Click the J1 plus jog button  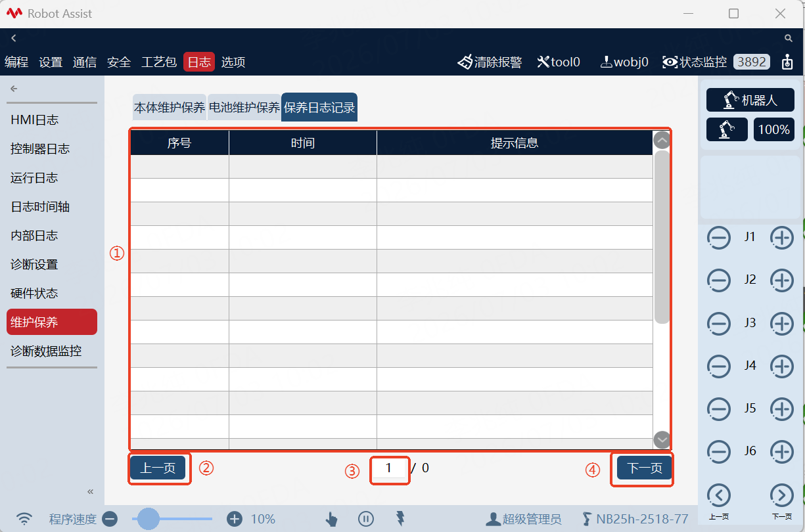tap(781, 237)
